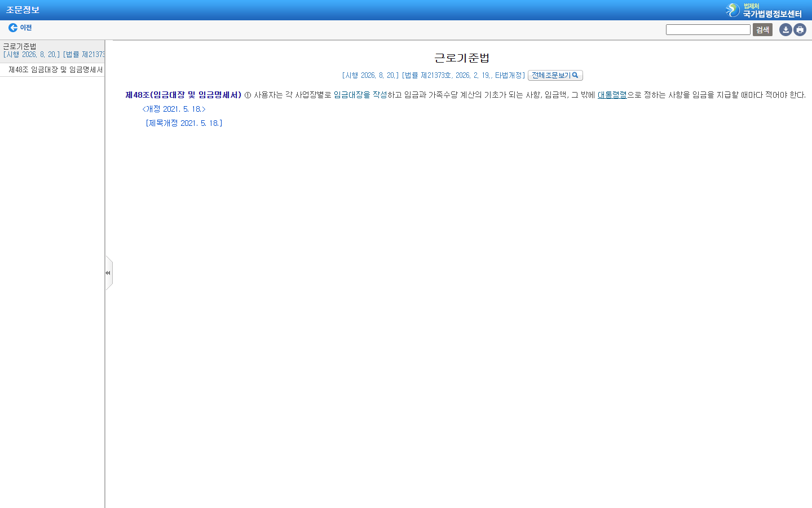
Task: Click the 검색 search button
Action: [762, 30]
